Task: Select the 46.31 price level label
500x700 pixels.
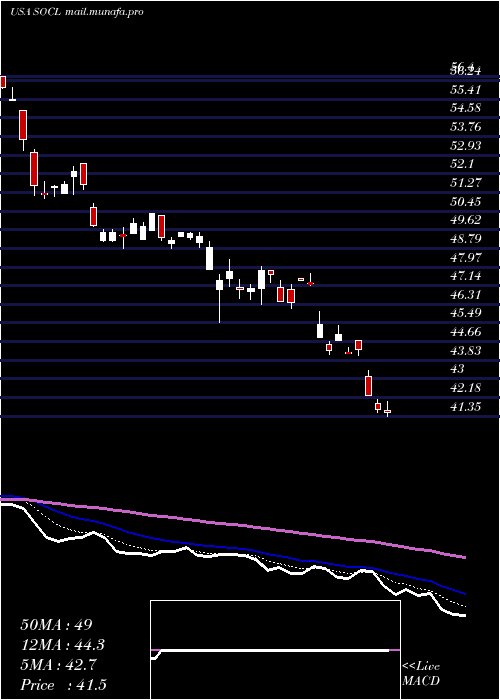Action: [x=465, y=295]
